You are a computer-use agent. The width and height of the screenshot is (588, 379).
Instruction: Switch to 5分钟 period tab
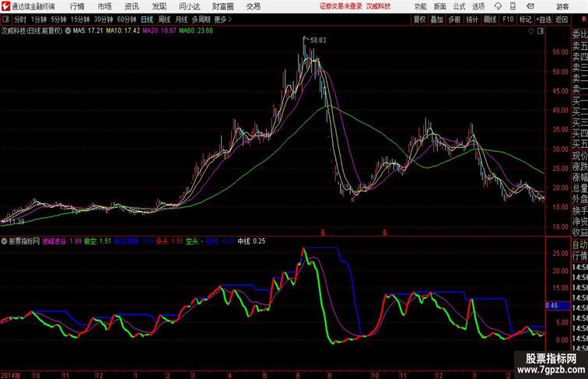[58, 19]
